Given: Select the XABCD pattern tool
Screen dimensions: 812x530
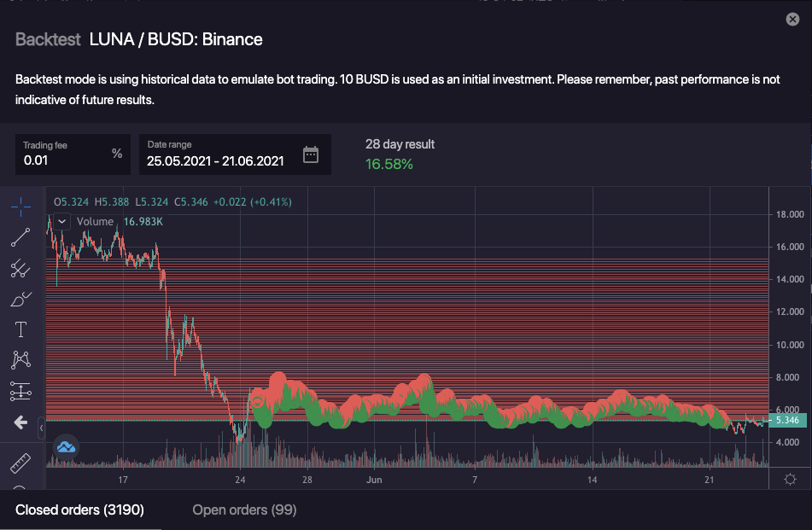Looking at the screenshot, I should click(x=20, y=360).
